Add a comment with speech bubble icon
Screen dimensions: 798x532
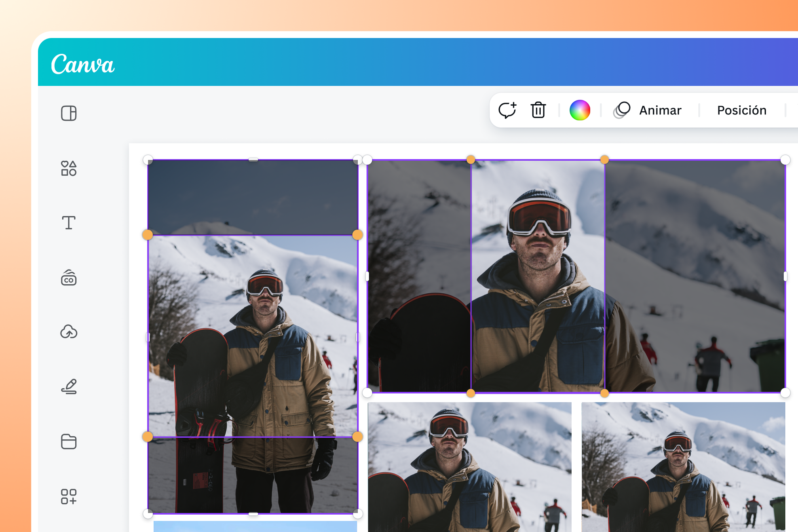point(507,110)
